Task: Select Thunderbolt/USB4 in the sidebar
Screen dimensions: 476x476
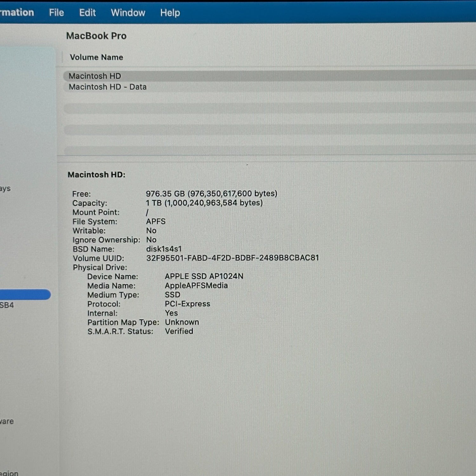Action: tap(7, 305)
